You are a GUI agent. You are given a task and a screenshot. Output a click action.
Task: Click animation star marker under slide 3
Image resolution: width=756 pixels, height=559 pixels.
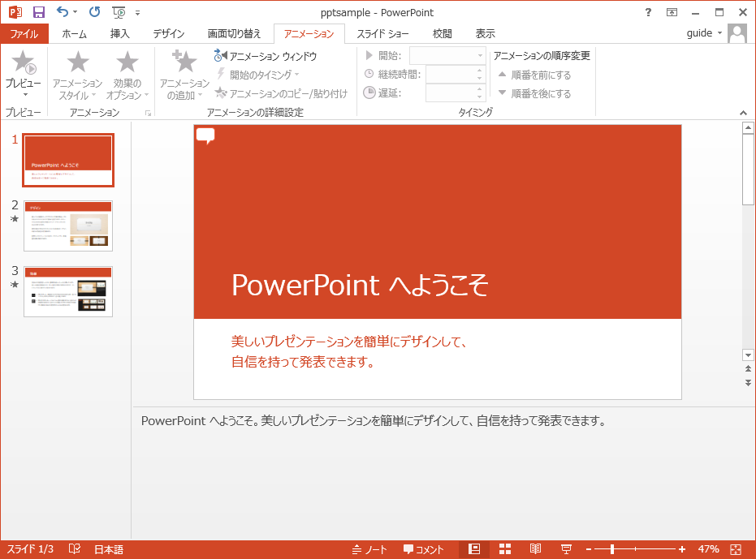pos(15,284)
